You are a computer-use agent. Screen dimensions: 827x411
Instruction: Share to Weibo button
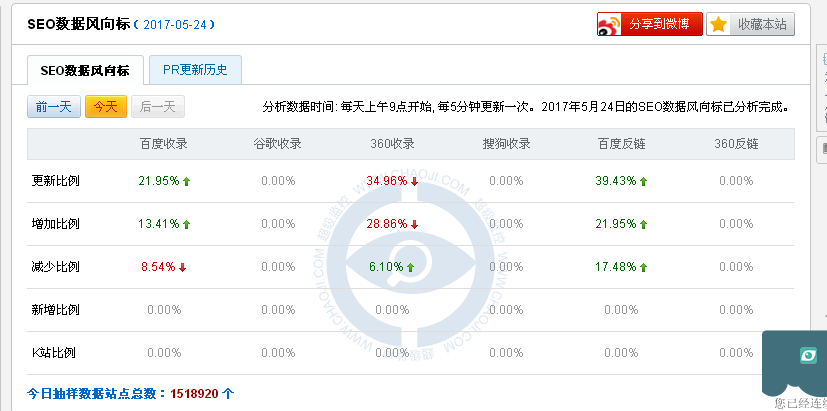point(650,24)
